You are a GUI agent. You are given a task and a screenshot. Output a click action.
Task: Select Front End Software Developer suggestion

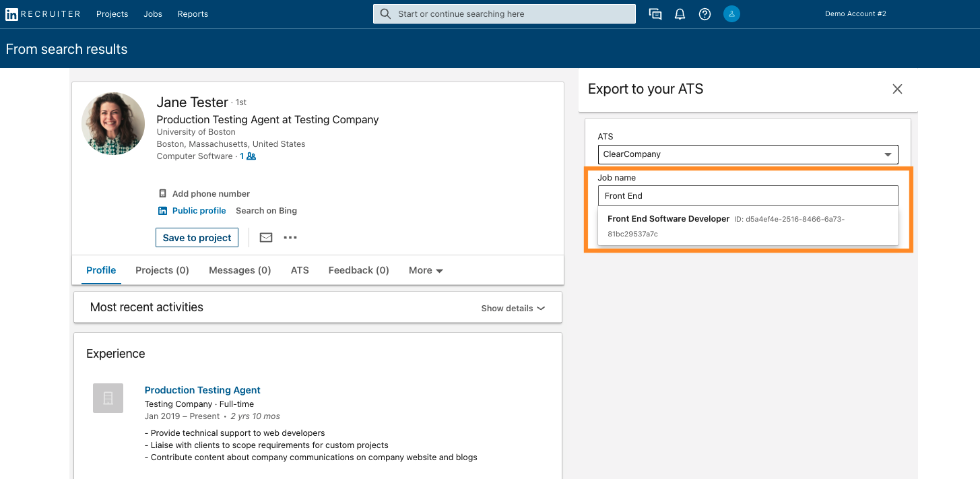pyautogui.click(x=748, y=226)
